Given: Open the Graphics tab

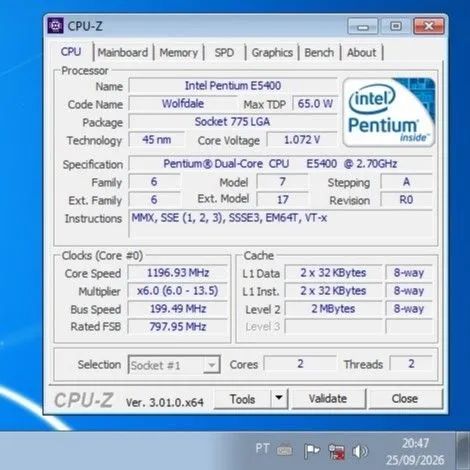Looking at the screenshot, I should [272, 52].
